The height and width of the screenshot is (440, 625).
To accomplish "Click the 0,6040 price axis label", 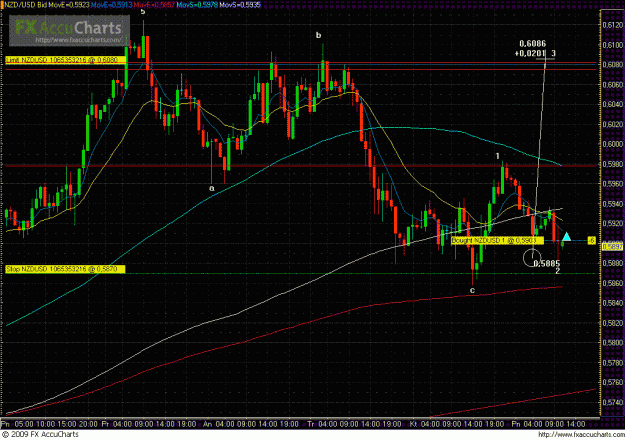I will [x=612, y=104].
